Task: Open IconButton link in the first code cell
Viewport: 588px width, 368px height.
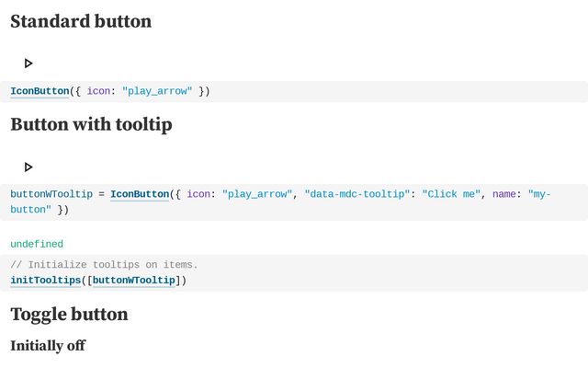Action: 40,91
